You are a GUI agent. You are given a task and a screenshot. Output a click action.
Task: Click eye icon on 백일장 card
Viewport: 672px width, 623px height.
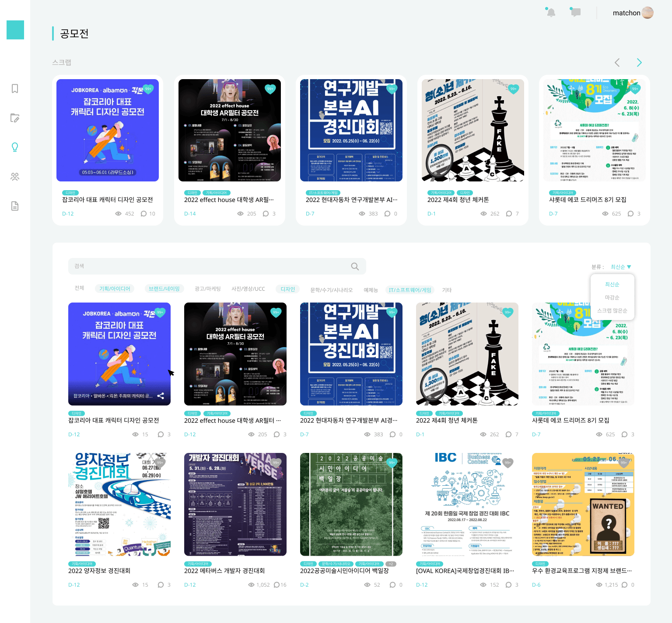(x=367, y=585)
